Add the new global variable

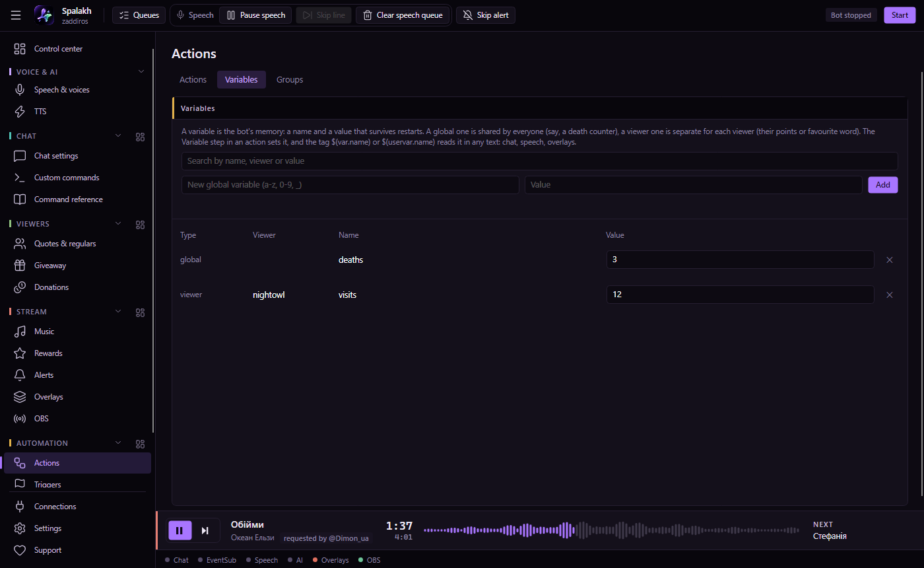[x=883, y=185]
